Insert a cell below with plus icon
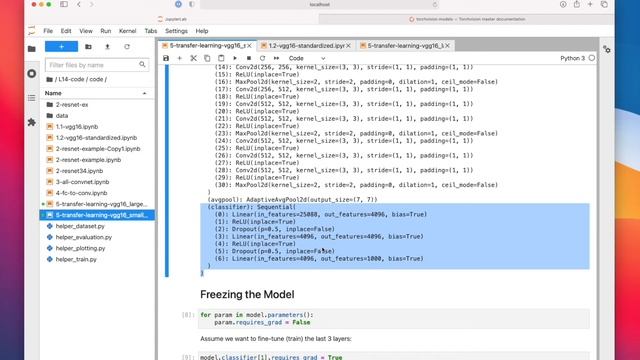640x360 pixels. [x=180, y=58]
